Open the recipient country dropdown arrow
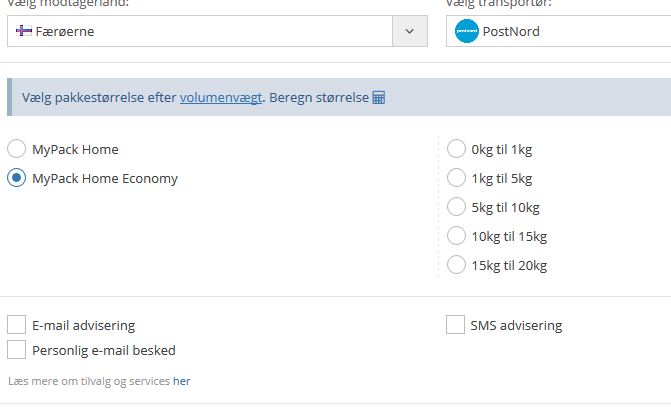Screen dimensions: 671x410 (x=409, y=31)
